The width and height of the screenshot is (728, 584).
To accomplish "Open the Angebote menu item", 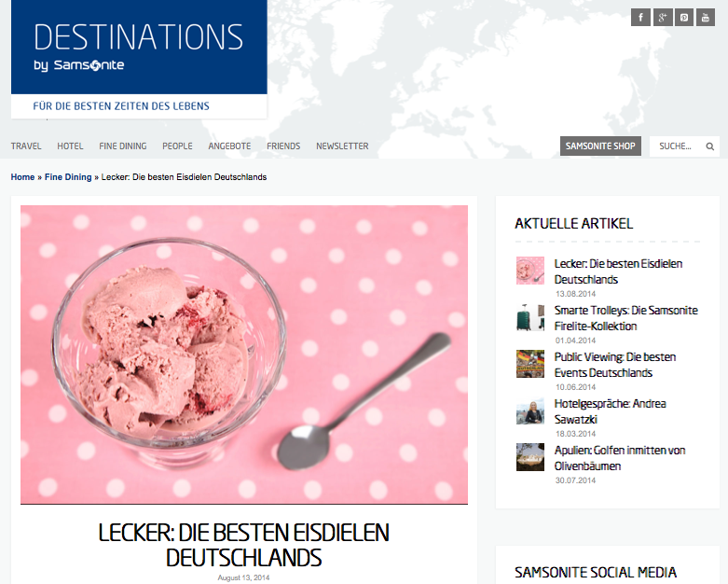I will [229, 146].
